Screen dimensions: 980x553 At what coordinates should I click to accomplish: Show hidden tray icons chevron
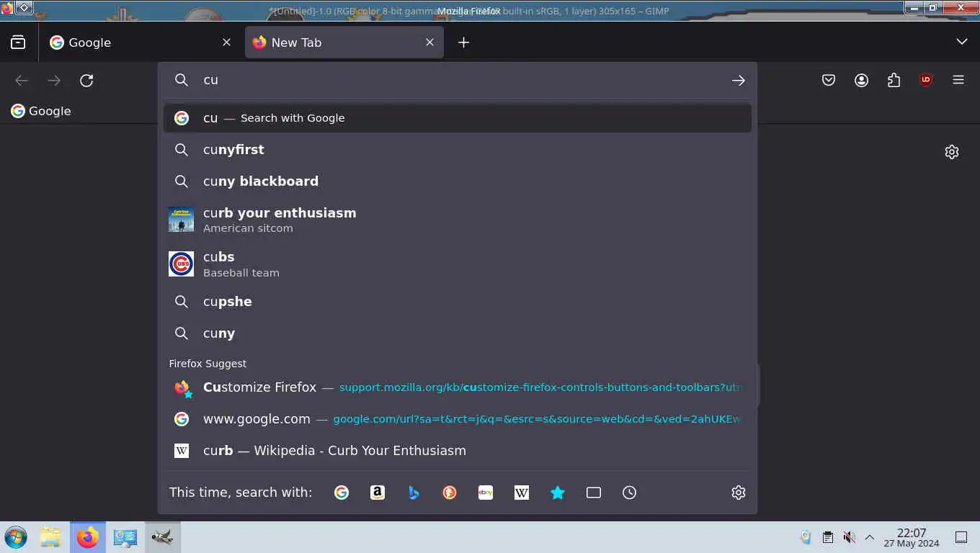click(x=870, y=537)
